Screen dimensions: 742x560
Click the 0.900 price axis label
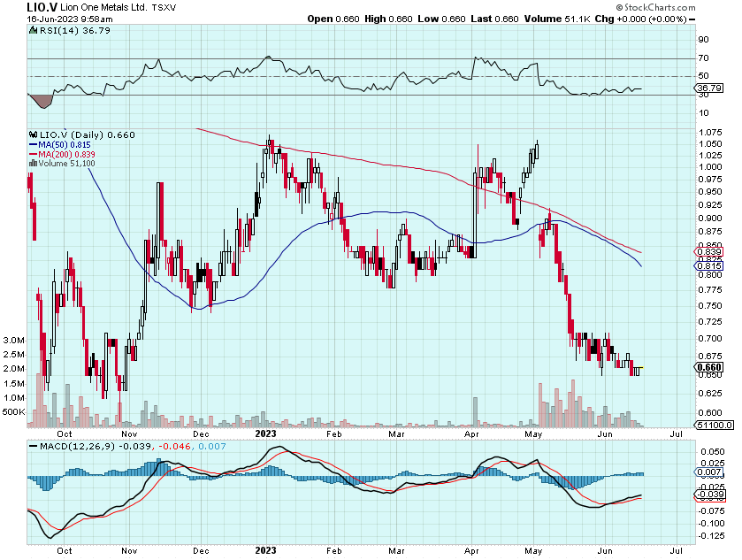point(710,219)
